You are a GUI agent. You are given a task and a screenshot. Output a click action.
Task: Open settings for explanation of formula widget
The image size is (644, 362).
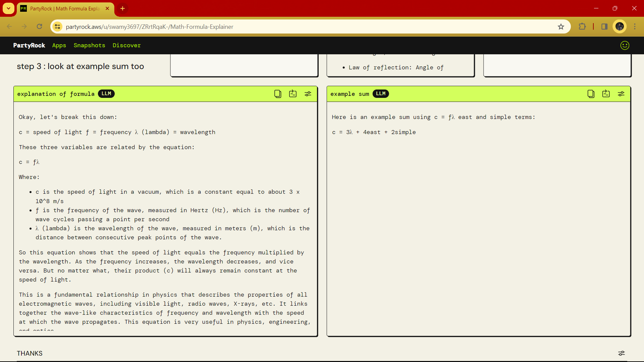[x=308, y=94]
